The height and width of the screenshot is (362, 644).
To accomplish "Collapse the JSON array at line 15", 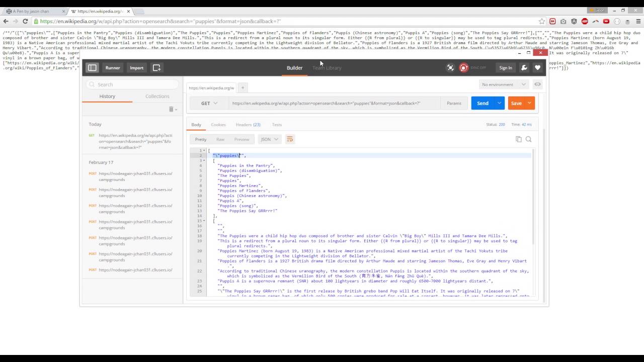I will click(204, 221).
